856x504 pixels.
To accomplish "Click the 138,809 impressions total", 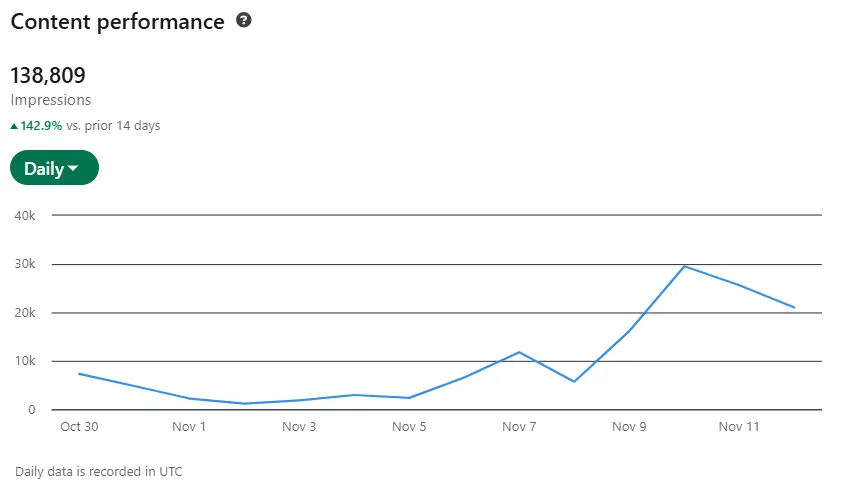I will 48,75.
